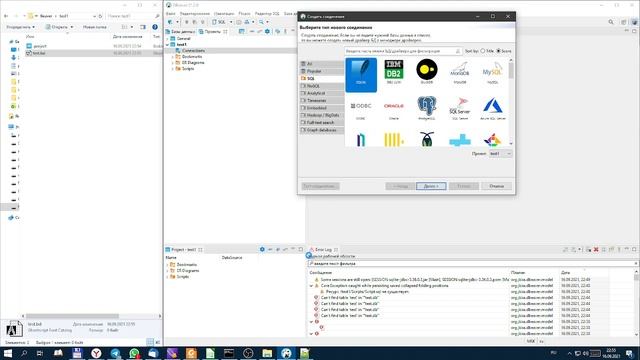The width and height of the screenshot is (640, 360).
Task: Open Telegram from the taskbar
Action: coord(115,353)
